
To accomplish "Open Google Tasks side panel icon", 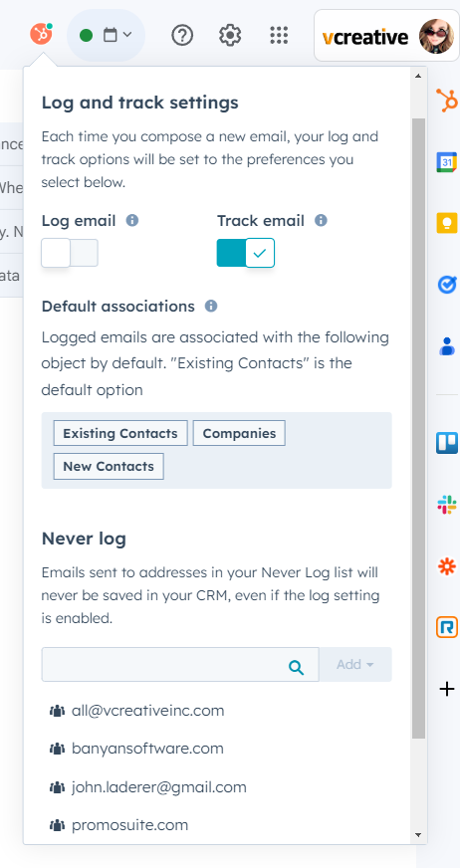I will 447,285.
